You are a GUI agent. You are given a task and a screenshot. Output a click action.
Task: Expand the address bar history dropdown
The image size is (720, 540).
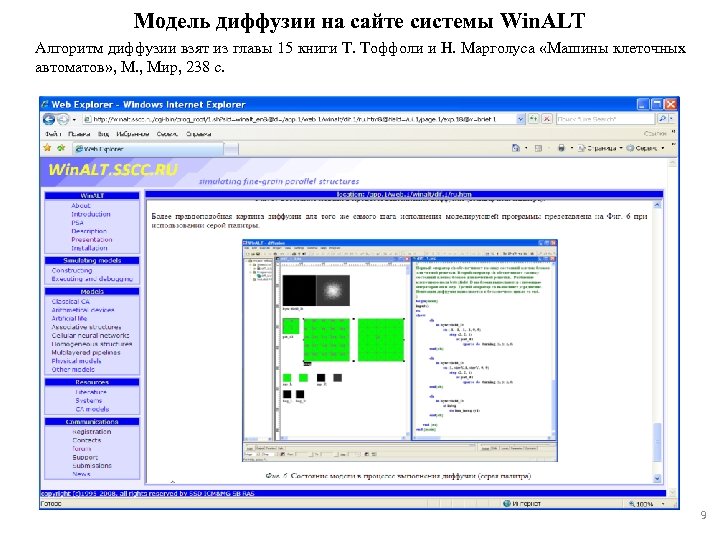(x=520, y=119)
